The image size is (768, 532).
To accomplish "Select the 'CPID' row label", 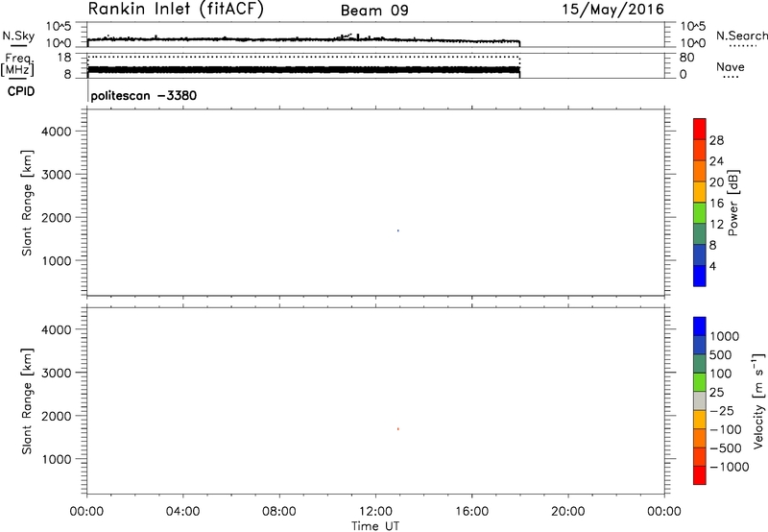I will click(x=21, y=91).
